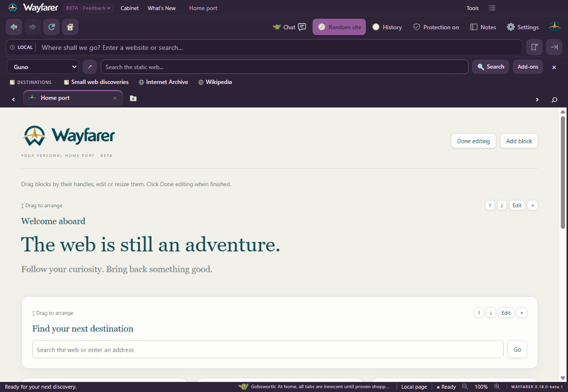Open the Tools menu

[472, 8]
